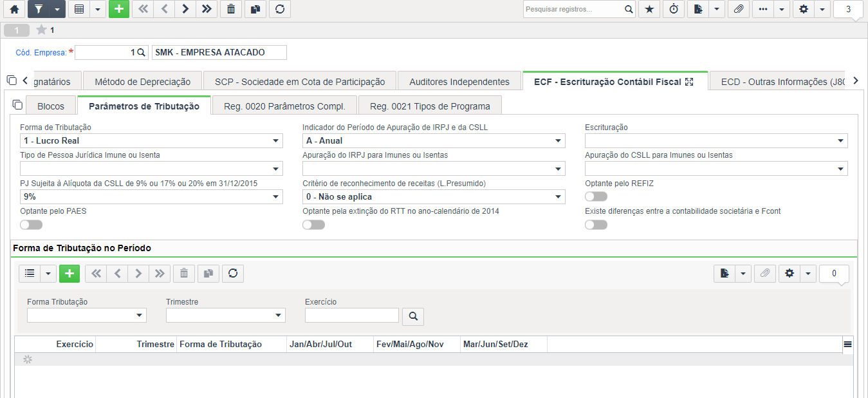Image resolution: width=868 pixels, height=398 pixels.
Task: Open the Trimestre filter dropdown
Action: click(x=226, y=315)
